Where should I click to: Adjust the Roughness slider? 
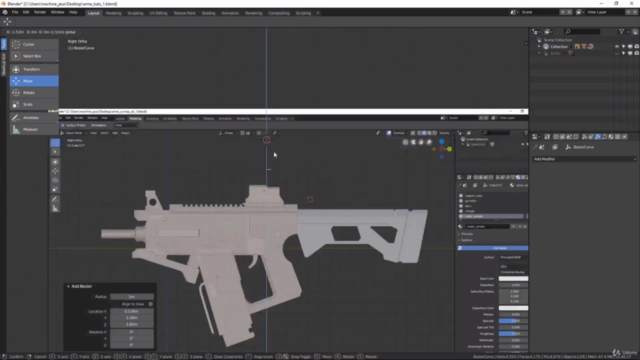513,334
